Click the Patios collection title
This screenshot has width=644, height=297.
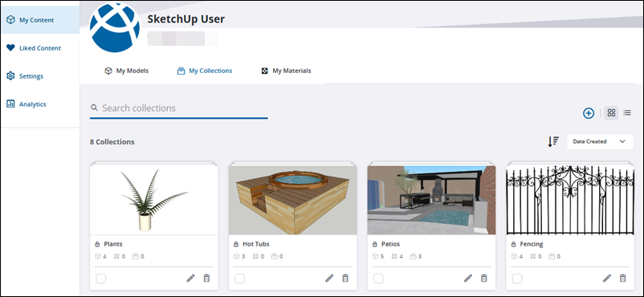pyautogui.click(x=390, y=244)
